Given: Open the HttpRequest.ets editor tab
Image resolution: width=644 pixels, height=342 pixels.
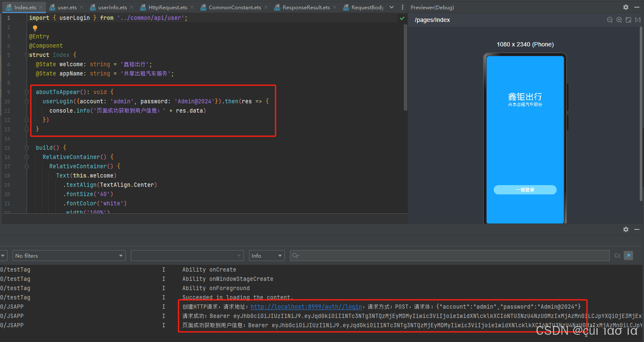Looking at the screenshot, I should pyautogui.click(x=168, y=7).
